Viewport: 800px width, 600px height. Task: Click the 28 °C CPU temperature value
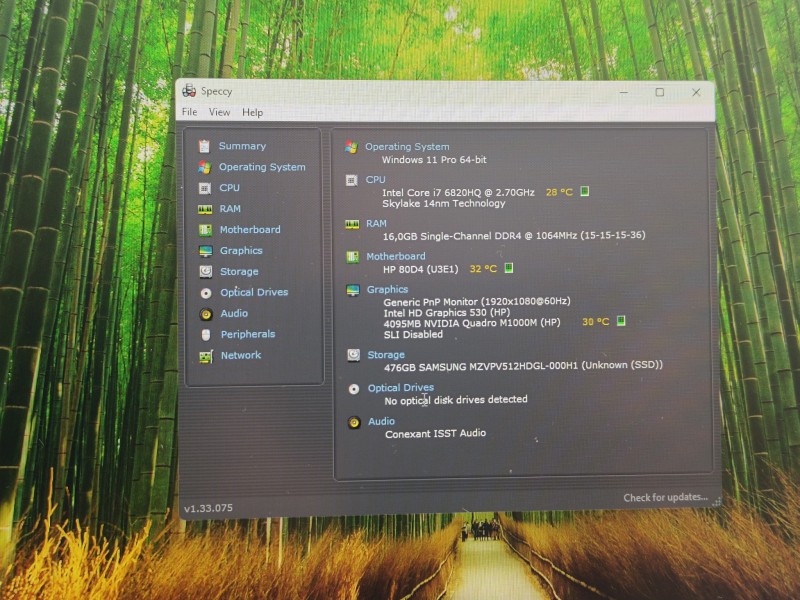click(x=559, y=192)
